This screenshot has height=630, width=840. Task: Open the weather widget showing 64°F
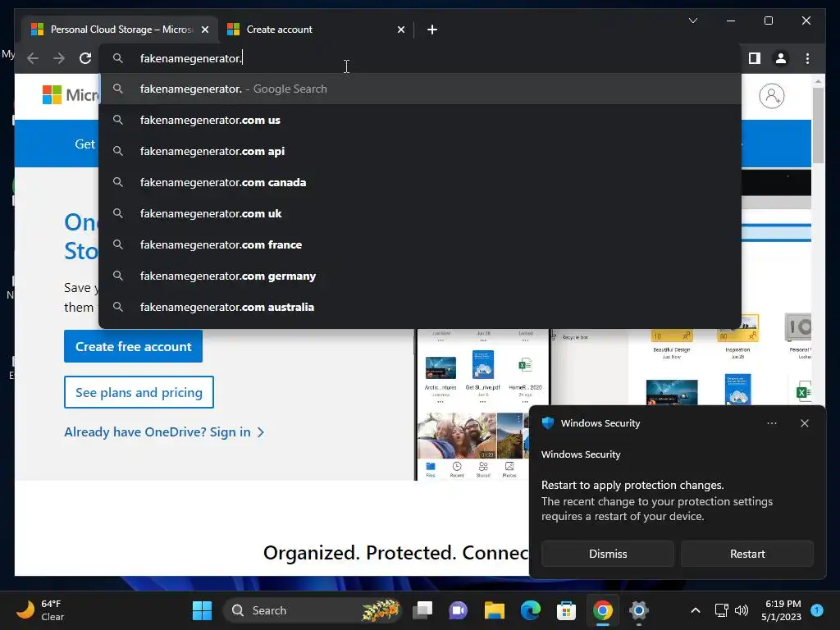[x=40, y=610]
